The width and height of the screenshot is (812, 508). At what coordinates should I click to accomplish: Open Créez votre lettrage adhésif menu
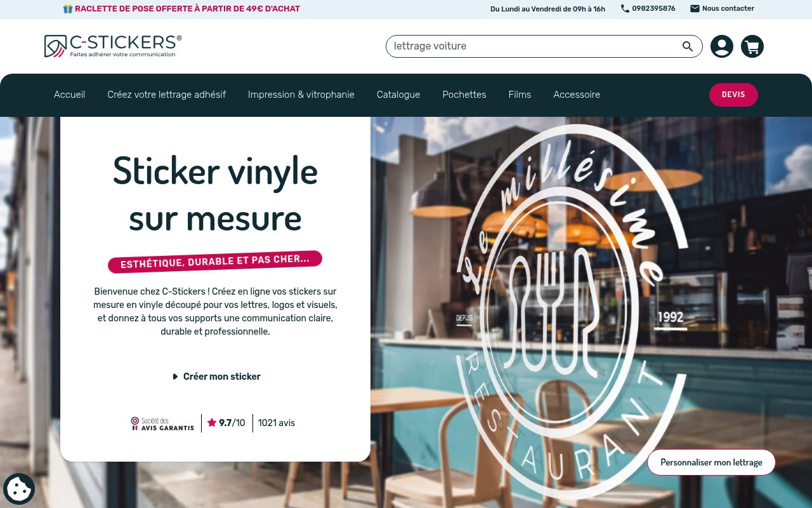click(167, 95)
